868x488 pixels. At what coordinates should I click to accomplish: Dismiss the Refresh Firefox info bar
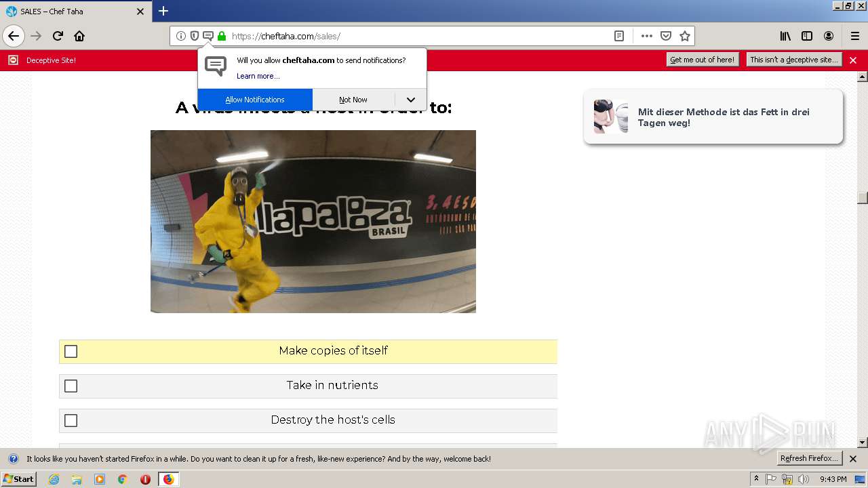(x=853, y=459)
